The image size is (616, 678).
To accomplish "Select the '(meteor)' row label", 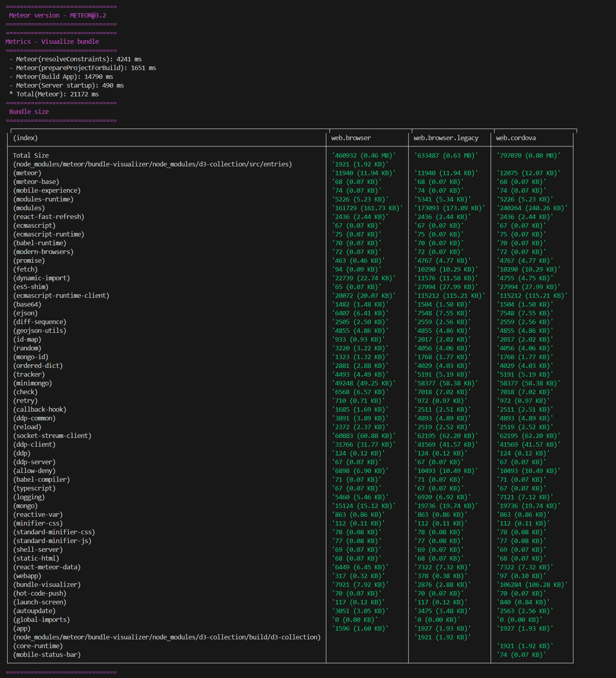I will pyautogui.click(x=27, y=173).
